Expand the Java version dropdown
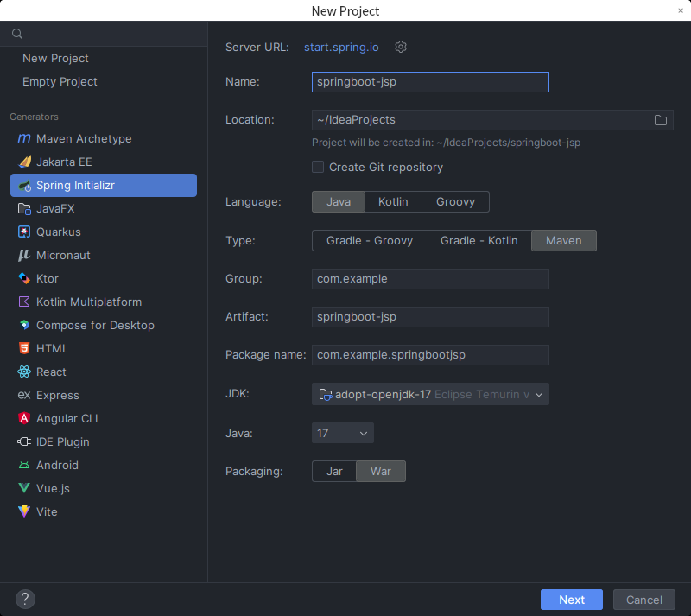The width and height of the screenshot is (691, 616). [343, 434]
